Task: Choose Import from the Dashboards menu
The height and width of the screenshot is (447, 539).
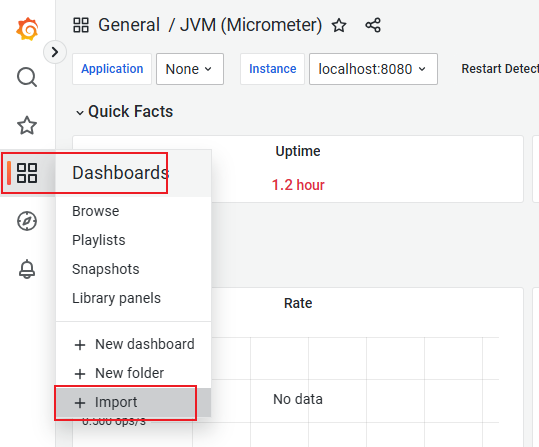Action: pyautogui.click(x=134, y=402)
